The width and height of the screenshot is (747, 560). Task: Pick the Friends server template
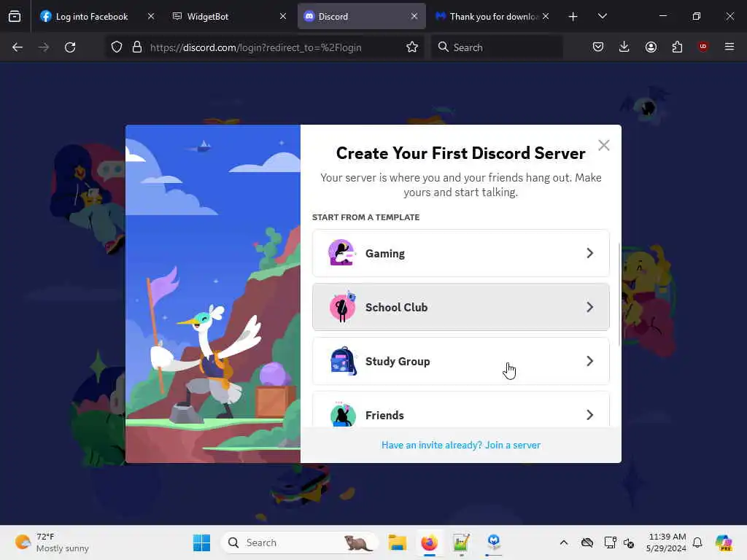461,410
